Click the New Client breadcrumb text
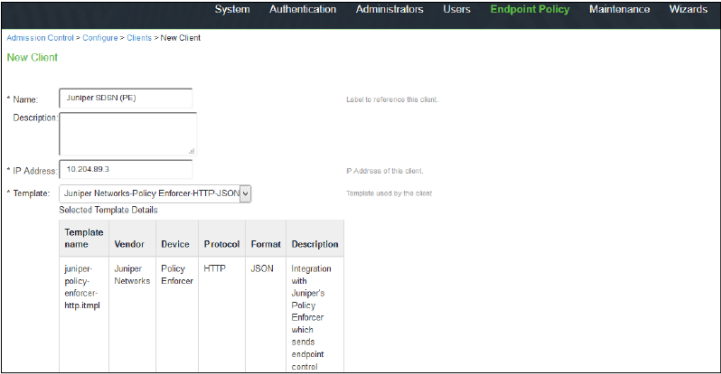 [181, 38]
